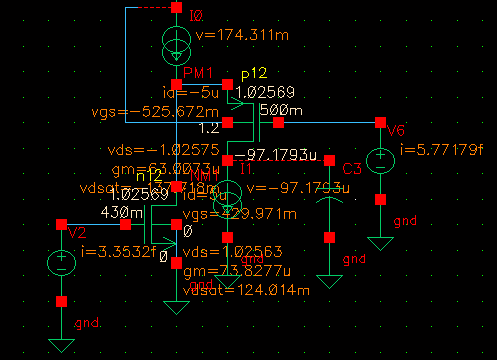This screenshot has height=360, width=497.
Task: Click the v=174.311m voltage annotation
Action: click(242, 35)
